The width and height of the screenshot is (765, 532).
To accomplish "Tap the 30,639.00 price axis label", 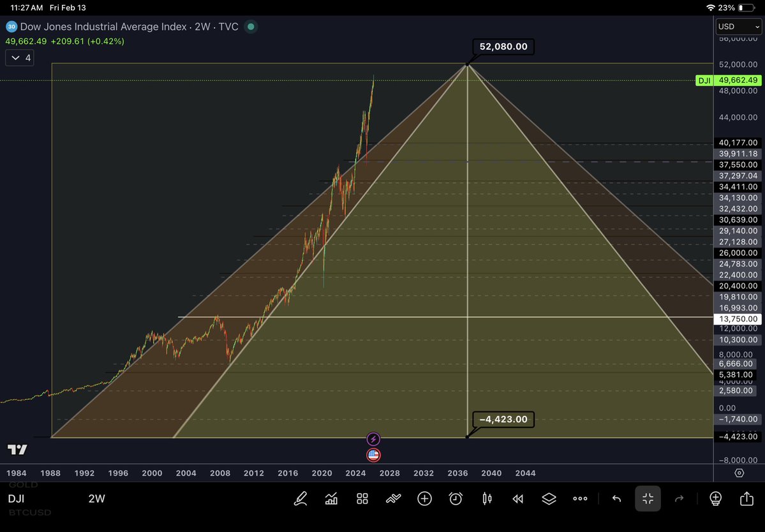I will 738,220.
